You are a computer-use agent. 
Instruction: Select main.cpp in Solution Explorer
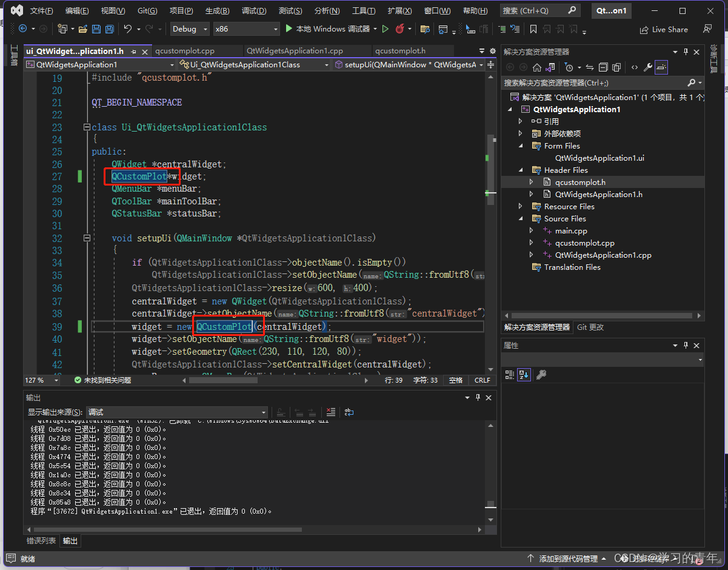tap(571, 231)
